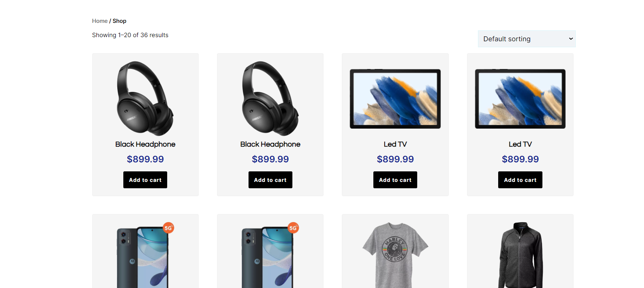Open the Default sorting dropdown
644x288 pixels.
click(x=527, y=39)
